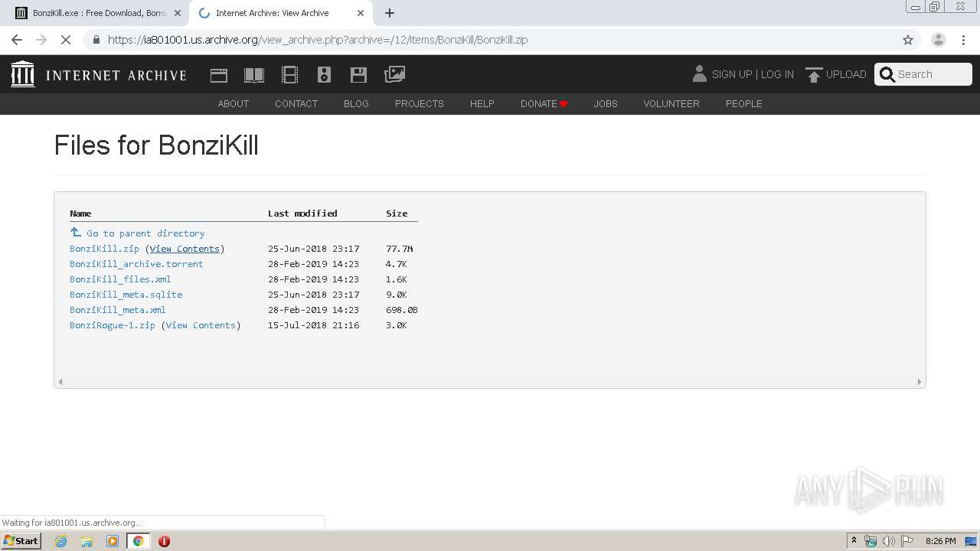
Task: Launch Internet Explorer from taskbar
Action: click(x=61, y=541)
